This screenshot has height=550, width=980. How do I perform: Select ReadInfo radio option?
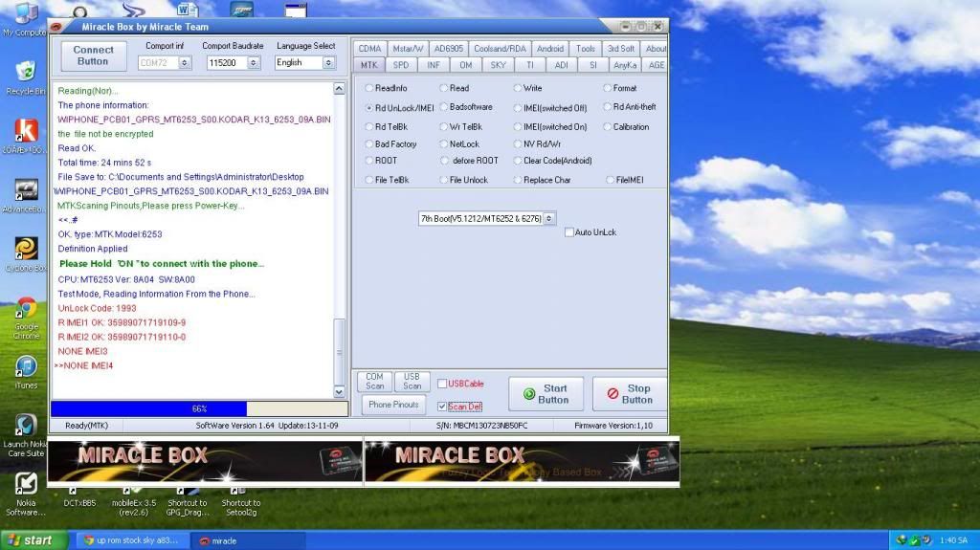369,88
